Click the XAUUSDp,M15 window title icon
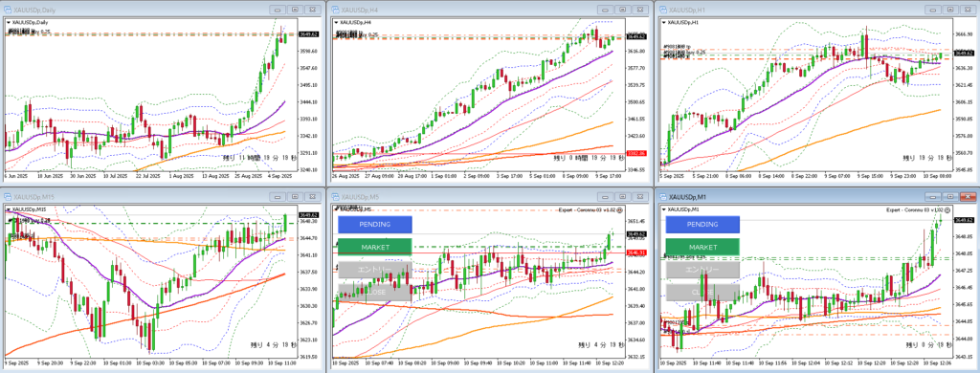The height and width of the screenshot is (373, 980). tap(7, 196)
